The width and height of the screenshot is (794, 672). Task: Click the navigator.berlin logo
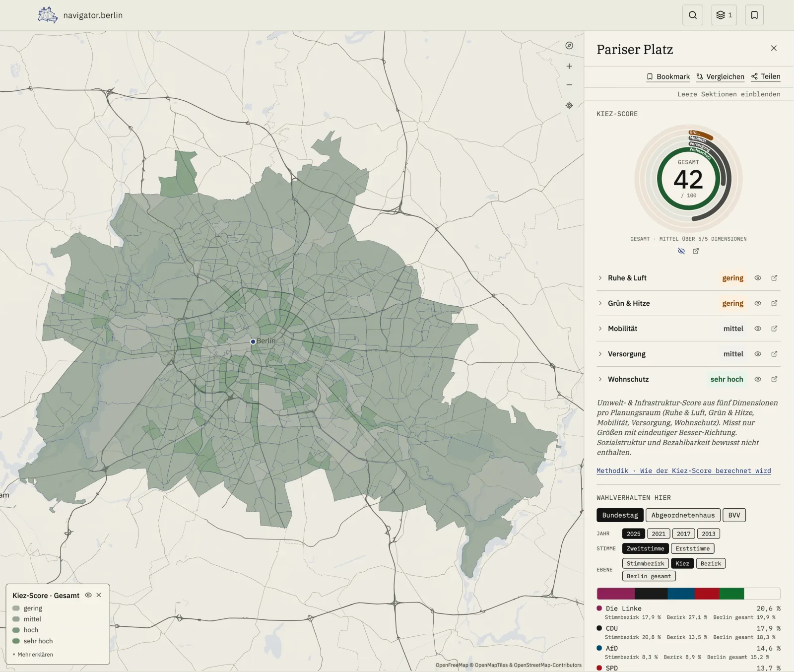[80, 15]
